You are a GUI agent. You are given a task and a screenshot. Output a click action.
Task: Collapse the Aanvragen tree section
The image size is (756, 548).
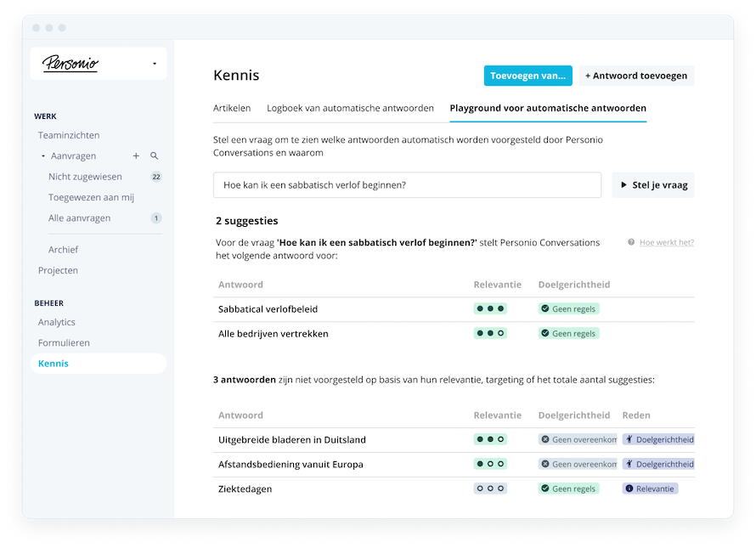[43, 156]
